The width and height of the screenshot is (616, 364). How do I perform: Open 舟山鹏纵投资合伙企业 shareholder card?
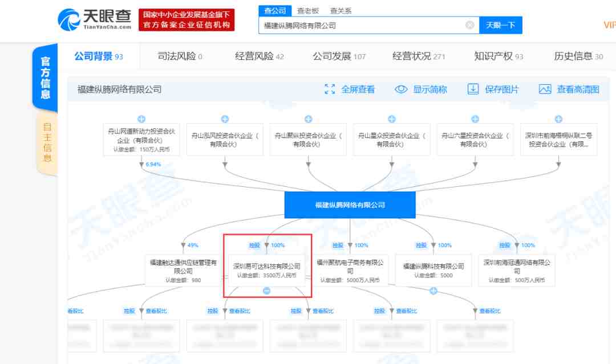point(309,140)
